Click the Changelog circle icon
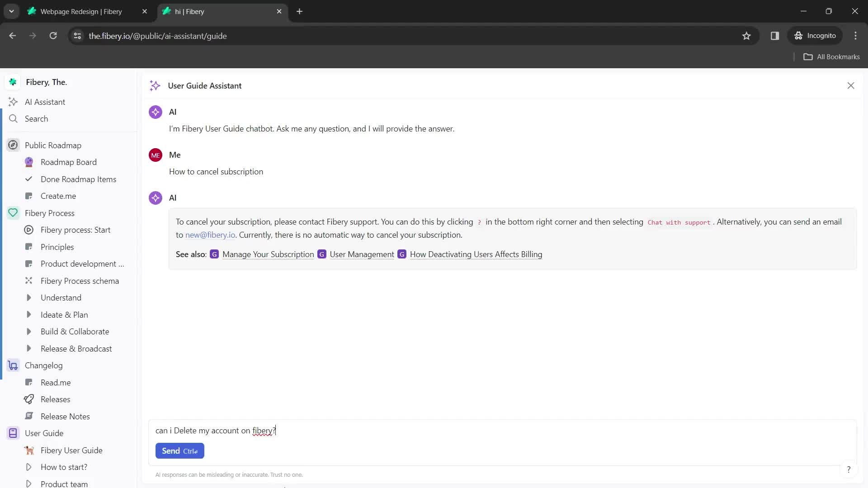Viewport: 868px width, 488px height. point(13,365)
